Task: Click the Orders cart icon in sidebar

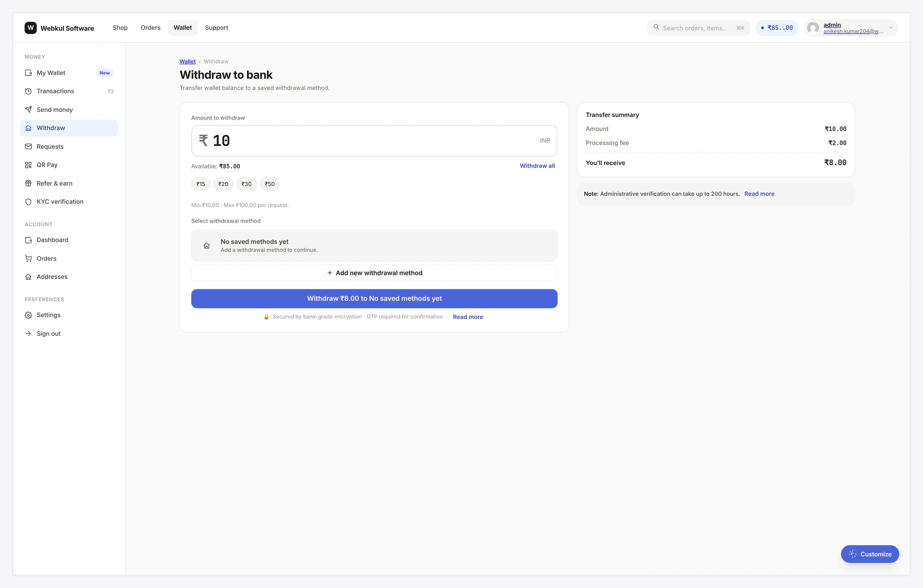Action: click(x=28, y=258)
